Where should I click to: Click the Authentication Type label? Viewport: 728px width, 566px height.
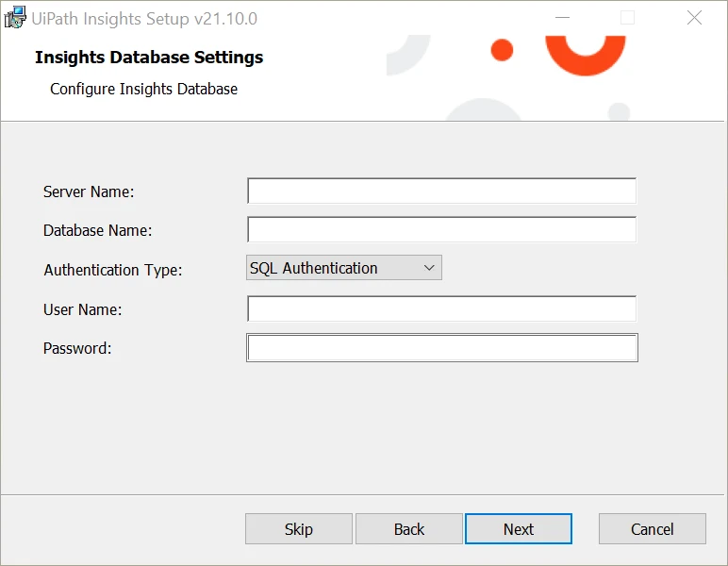click(113, 270)
